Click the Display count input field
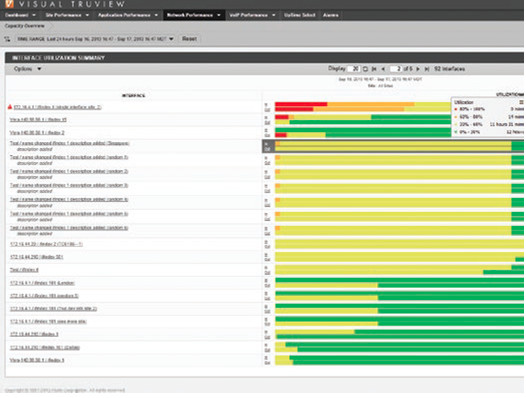 pos(354,69)
